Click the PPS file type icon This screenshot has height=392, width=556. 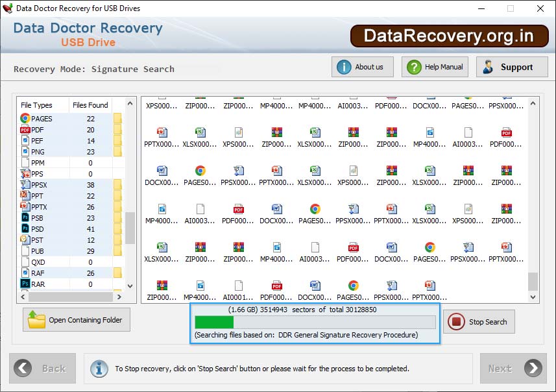click(x=25, y=173)
